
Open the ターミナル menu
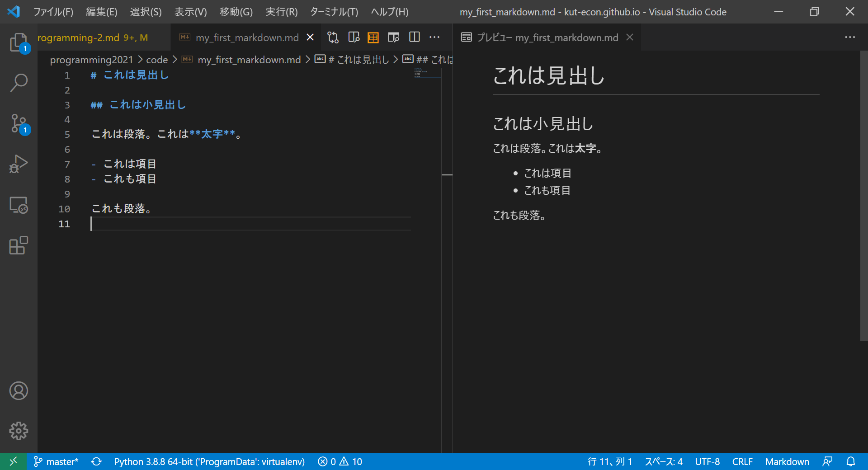(x=334, y=12)
